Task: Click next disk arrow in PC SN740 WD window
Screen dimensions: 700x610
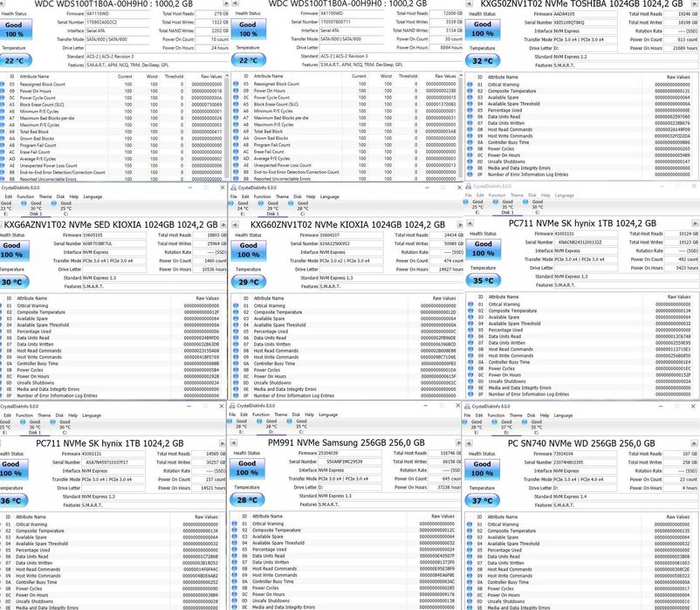Action: click(694, 443)
